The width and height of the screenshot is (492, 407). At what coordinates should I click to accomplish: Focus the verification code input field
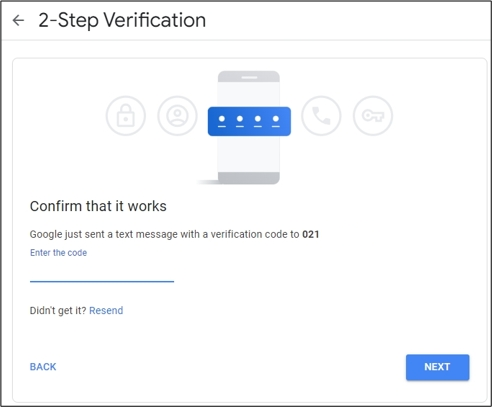[x=102, y=273]
